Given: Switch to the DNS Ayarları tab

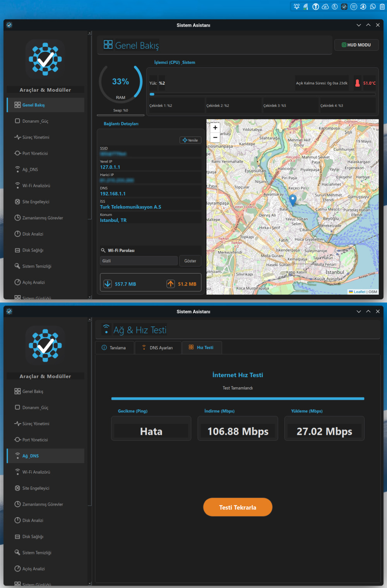Looking at the screenshot, I should pos(158,348).
